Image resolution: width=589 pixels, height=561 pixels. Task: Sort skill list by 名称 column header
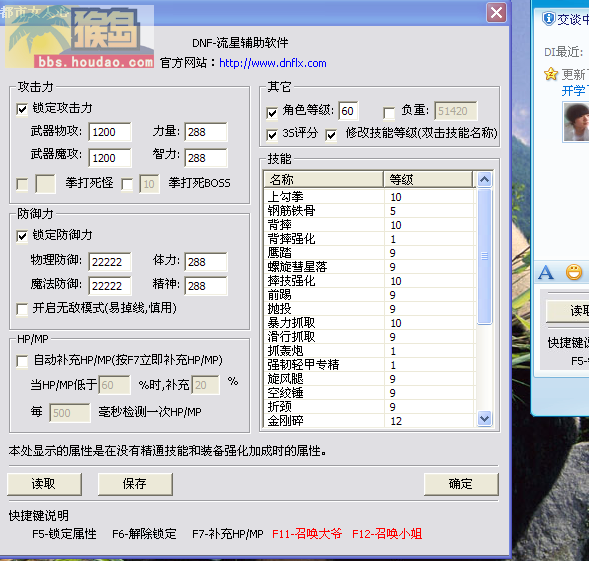tap(324, 179)
